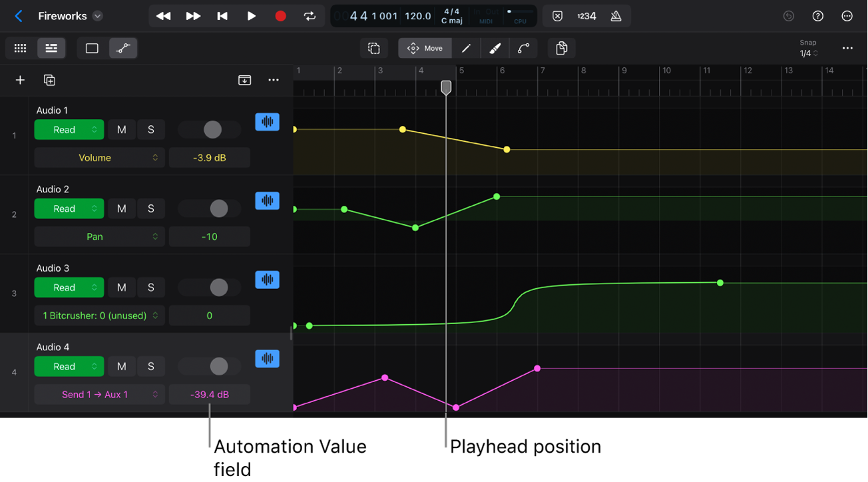The height and width of the screenshot is (482, 868).
Task: Open the Snap 1/4 value menu
Action: pos(808,53)
